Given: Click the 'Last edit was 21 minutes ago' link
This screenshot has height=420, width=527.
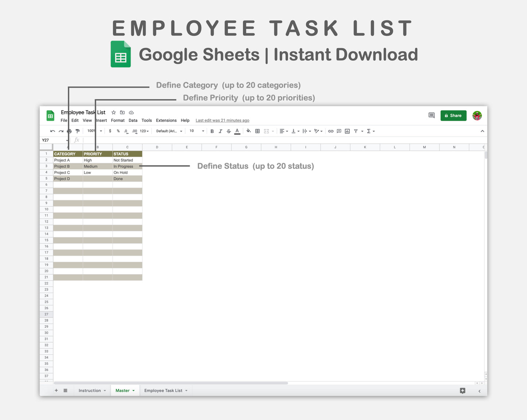Looking at the screenshot, I should (222, 120).
